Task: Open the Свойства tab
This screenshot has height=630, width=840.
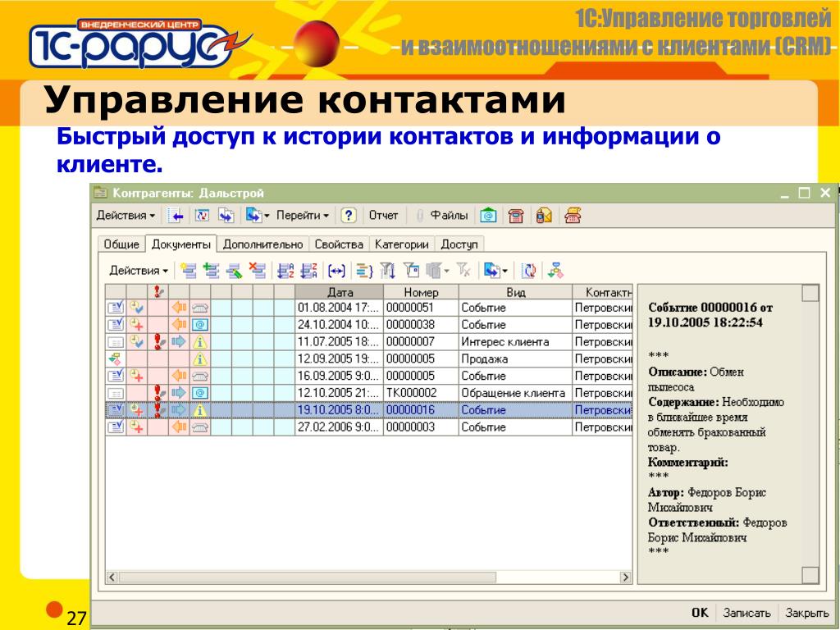Action: click(339, 244)
